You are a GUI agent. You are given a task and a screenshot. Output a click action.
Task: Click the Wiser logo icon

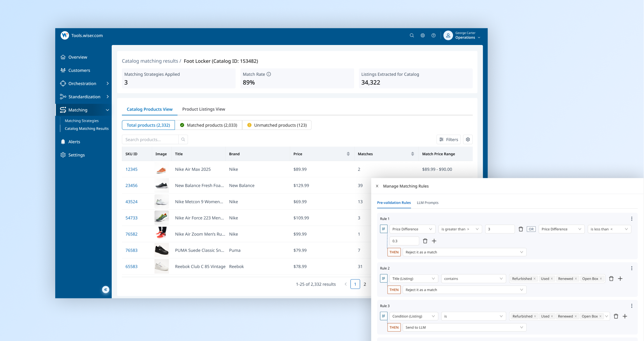click(65, 36)
